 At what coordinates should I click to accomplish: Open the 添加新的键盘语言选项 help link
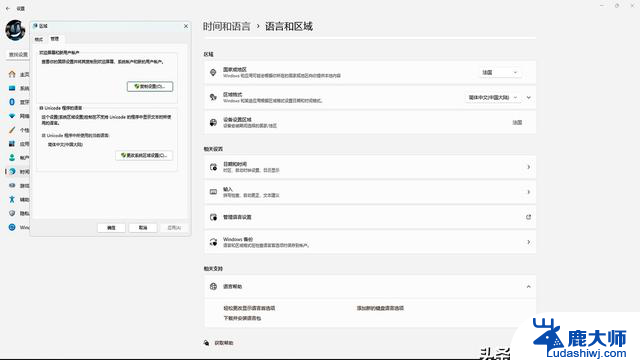coord(380,308)
